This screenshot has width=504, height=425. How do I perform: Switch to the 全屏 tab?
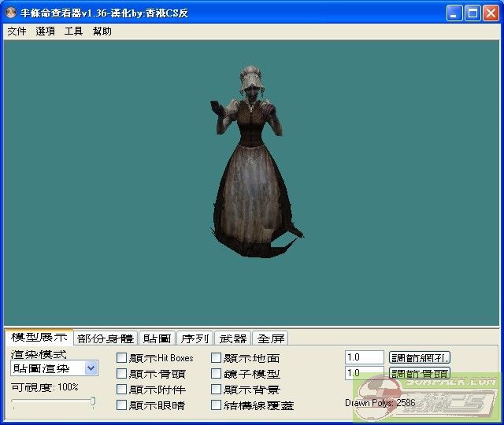(x=271, y=338)
